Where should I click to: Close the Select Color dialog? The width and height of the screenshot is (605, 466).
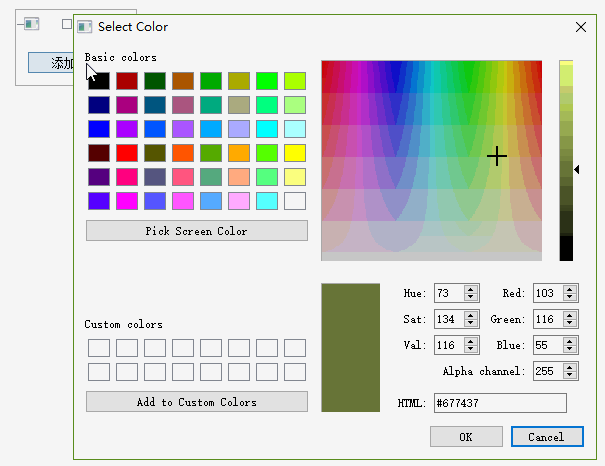click(x=581, y=27)
